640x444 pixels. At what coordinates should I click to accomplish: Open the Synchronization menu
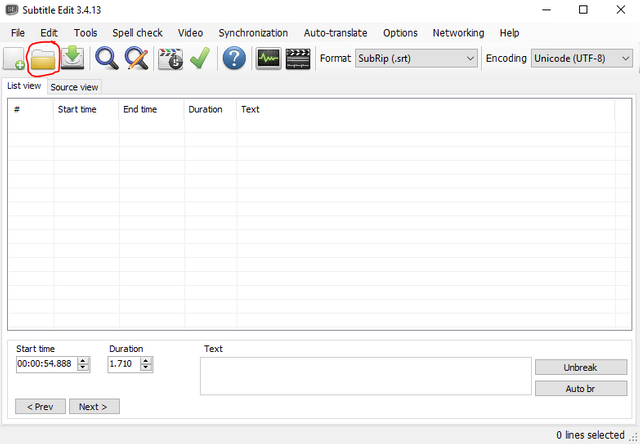coord(253,33)
